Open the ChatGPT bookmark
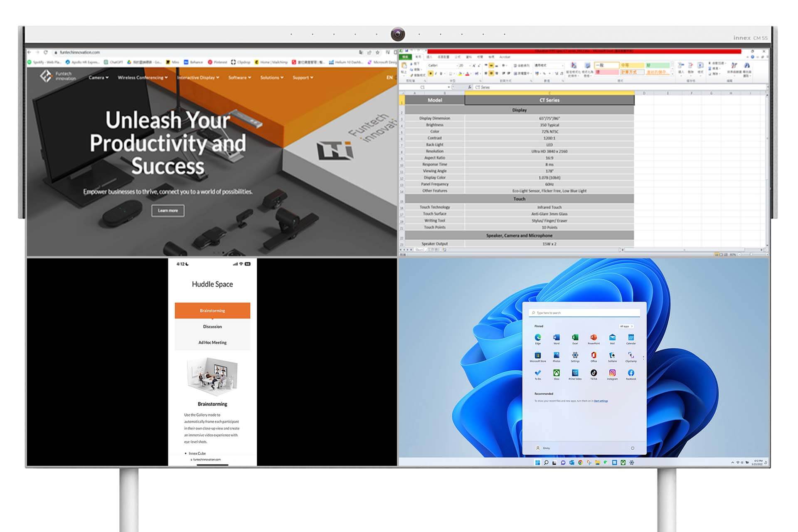The height and width of the screenshot is (532, 798). [x=114, y=62]
